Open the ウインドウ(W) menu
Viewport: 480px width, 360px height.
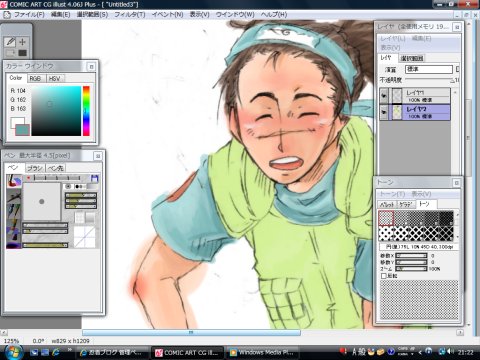tap(235, 14)
